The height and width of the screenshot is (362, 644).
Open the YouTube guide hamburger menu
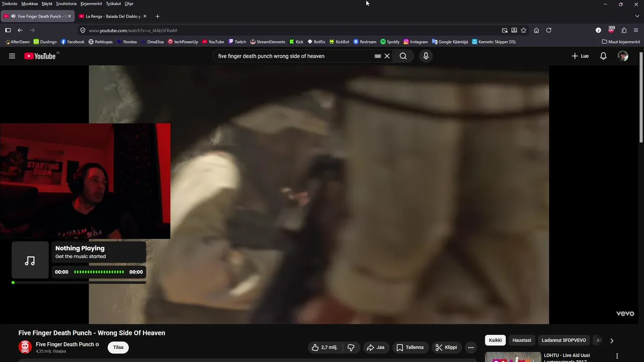click(x=12, y=56)
